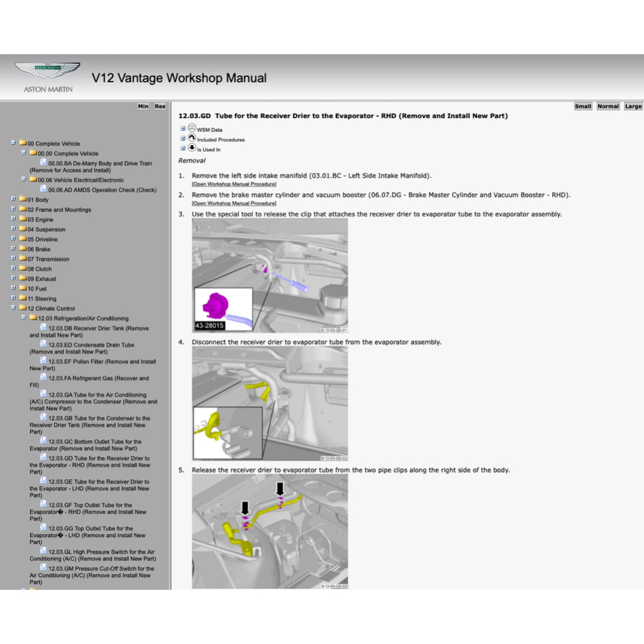The image size is (644, 644).
Task: Switch text size to Large
Action: click(632, 106)
